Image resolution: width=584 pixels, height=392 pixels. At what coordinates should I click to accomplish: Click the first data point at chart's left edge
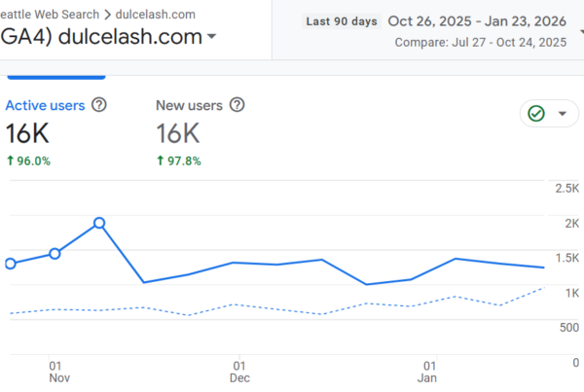(10, 264)
